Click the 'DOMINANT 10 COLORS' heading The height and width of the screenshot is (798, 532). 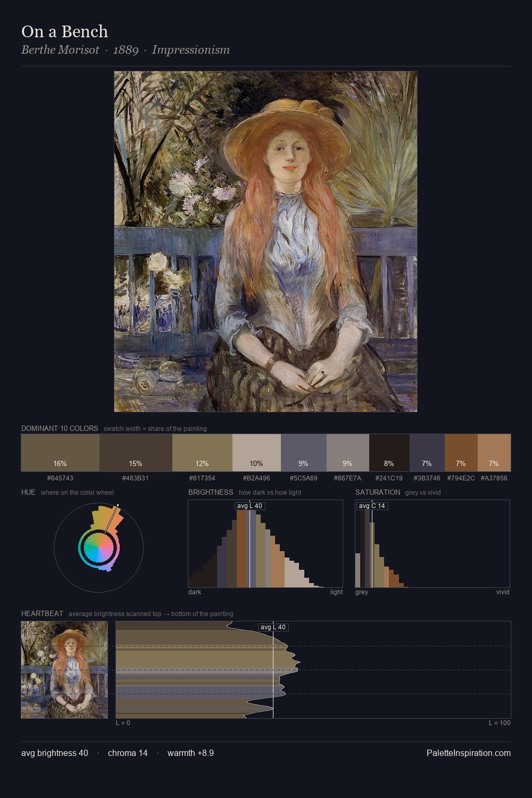coord(60,428)
